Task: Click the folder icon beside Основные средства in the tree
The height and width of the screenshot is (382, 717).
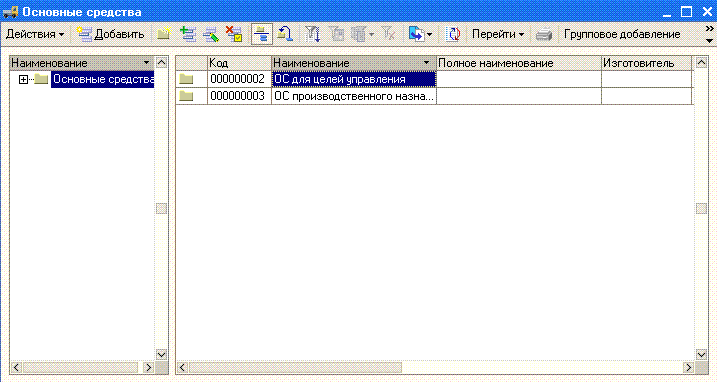Action: 41,80
